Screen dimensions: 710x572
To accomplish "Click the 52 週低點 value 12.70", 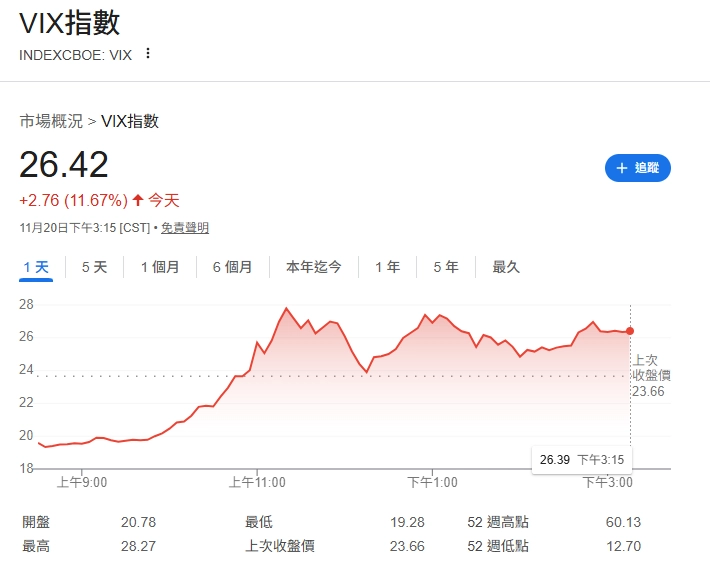I will click(x=624, y=546).
